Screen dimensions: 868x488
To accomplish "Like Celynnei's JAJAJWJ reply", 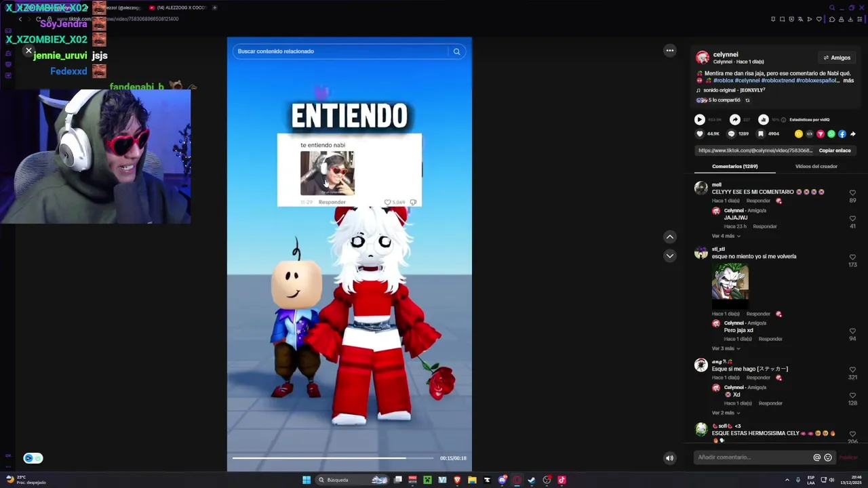I will coord(852,218).
